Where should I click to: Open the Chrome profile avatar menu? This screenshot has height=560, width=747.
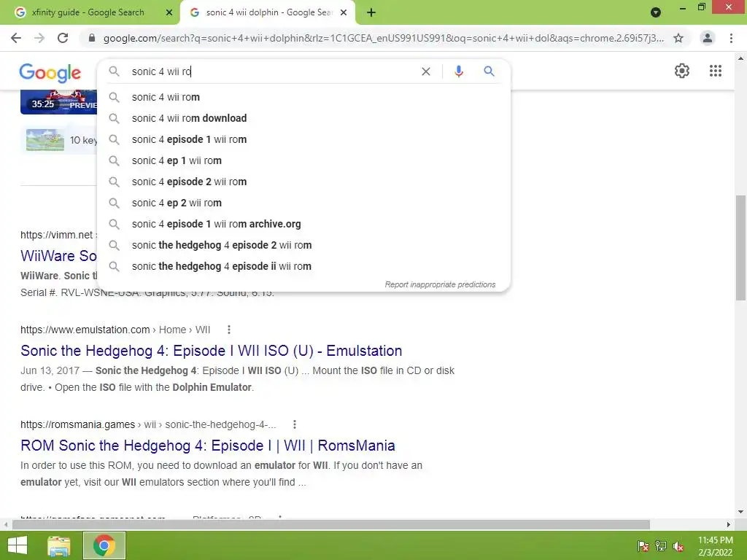pos(708,38)
